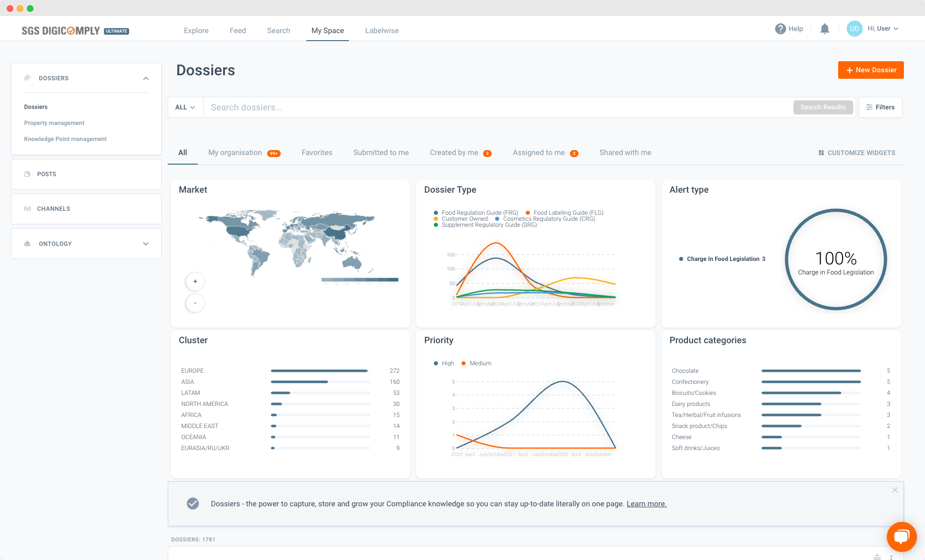Click the Chocolate product category bar
Viewport: 925px width, 560px height.
(x=811, y=371)
